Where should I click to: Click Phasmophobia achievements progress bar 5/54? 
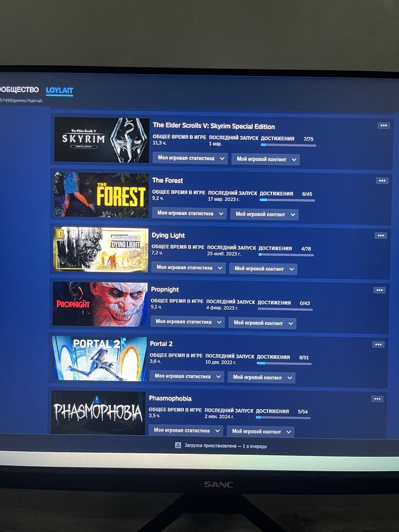coord(283,418)
